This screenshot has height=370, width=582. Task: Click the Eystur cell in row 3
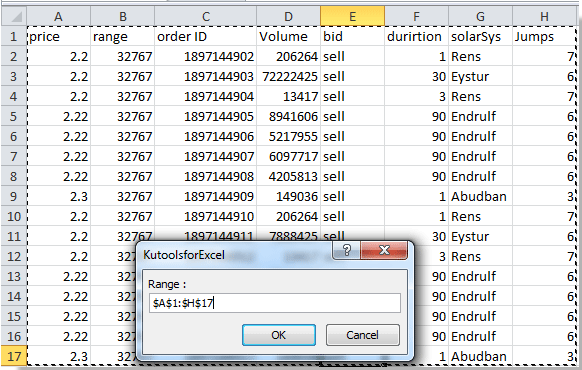pos(480,76)
